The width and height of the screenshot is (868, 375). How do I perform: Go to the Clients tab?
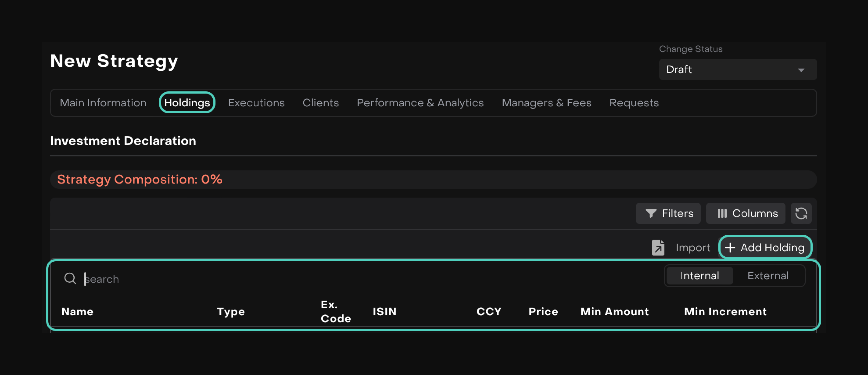point(320,103)
